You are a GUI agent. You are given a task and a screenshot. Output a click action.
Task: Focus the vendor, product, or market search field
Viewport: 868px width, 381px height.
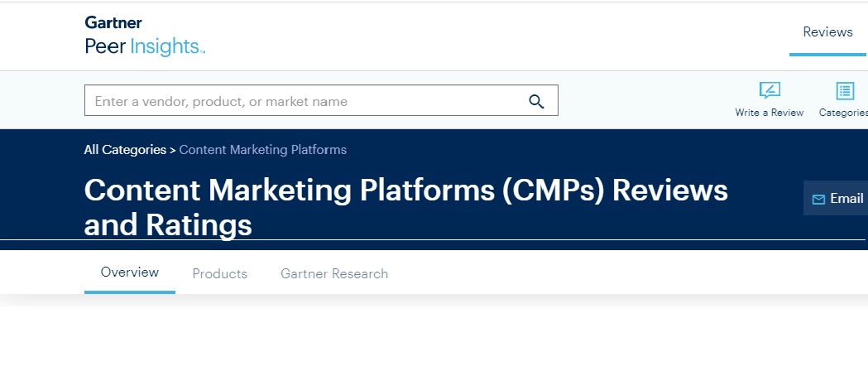[x=321, y=100]
